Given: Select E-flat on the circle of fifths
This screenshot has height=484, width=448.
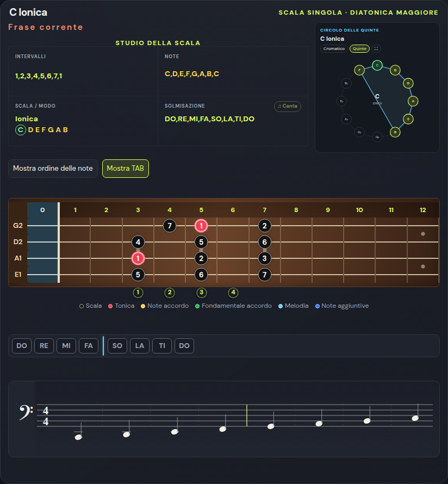Looking at the screenshot, I should [341, 101].
